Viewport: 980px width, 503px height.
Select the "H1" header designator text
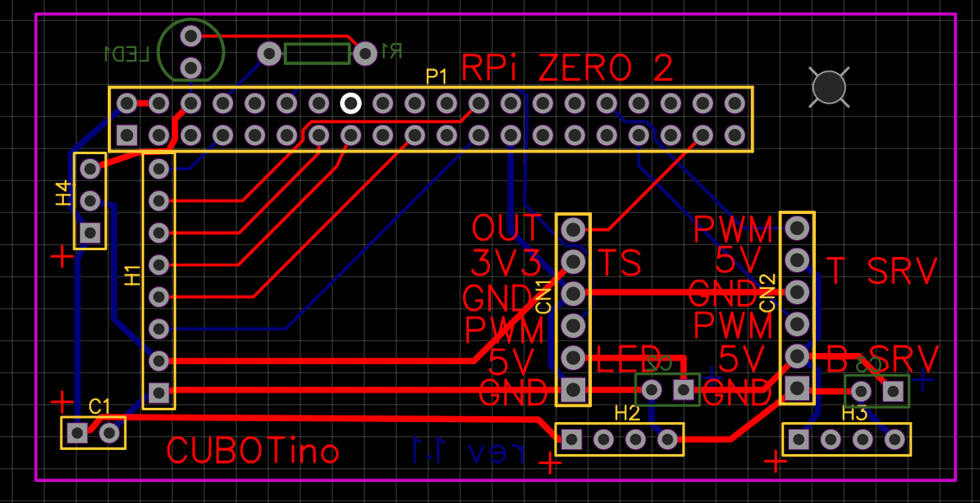click(132, 276)
